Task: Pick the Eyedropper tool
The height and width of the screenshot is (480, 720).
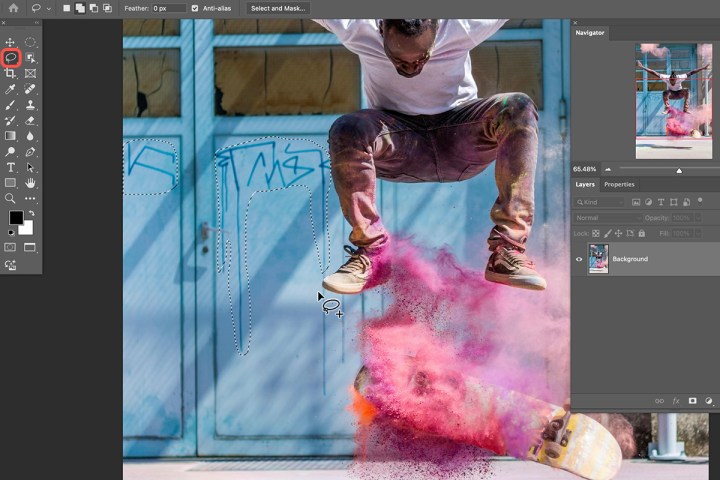Action: click(x=11, y=89)
